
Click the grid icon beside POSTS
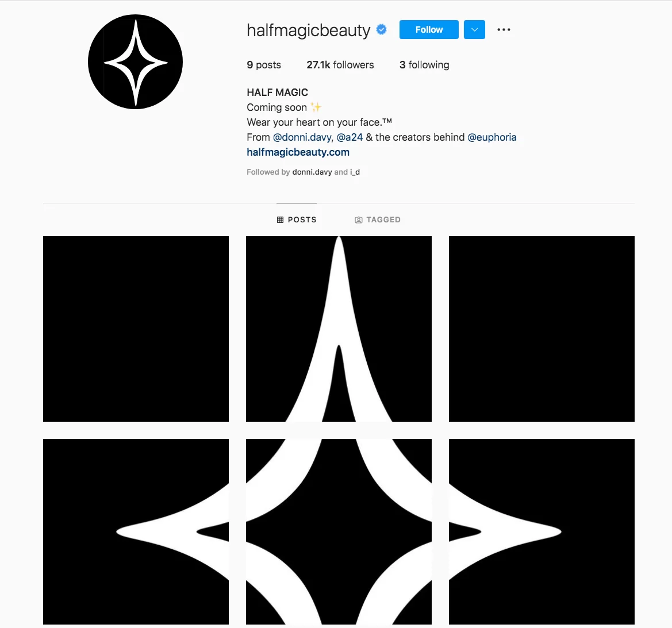pos(281,219)
